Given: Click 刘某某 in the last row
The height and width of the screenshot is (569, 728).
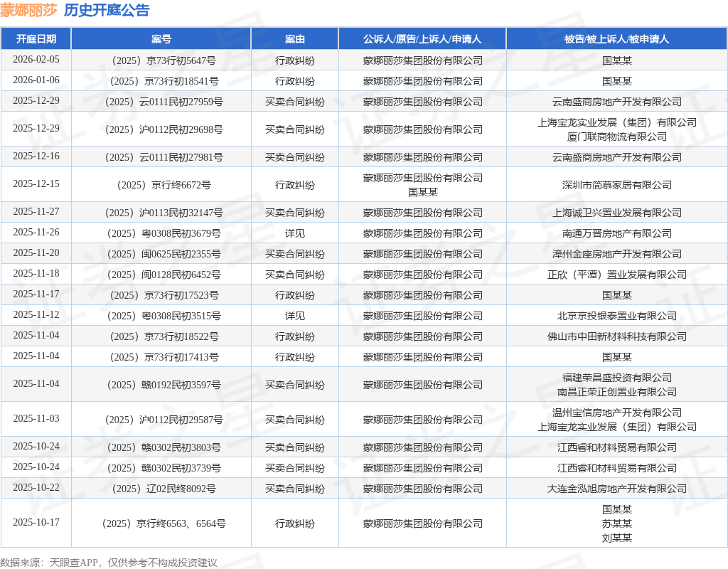Looking at the screenshot, I should [x=616, y=538].
